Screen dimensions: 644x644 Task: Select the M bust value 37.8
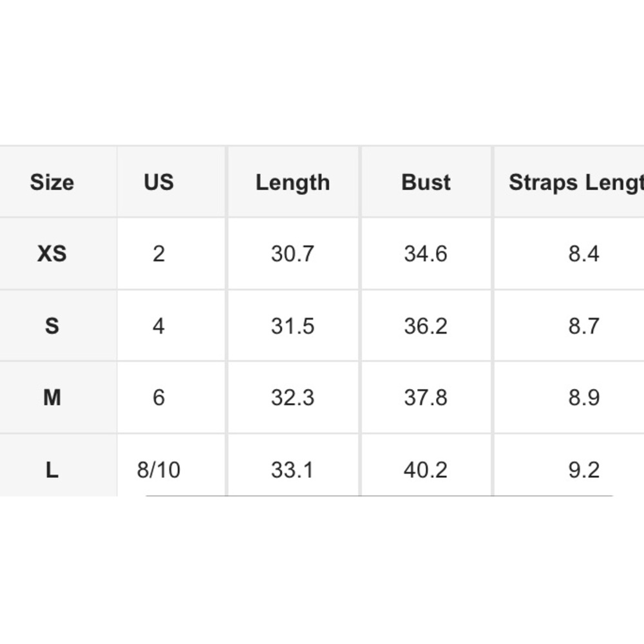pyautogui.click(x=426, y=397)
